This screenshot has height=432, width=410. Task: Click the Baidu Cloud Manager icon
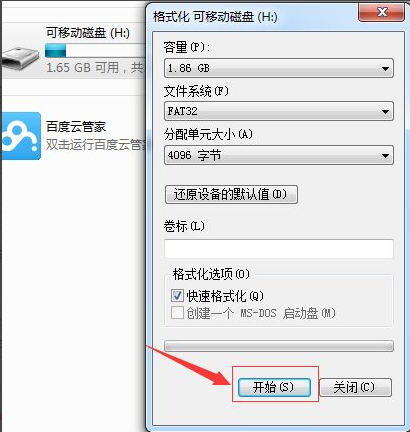[x=21, y=136]
